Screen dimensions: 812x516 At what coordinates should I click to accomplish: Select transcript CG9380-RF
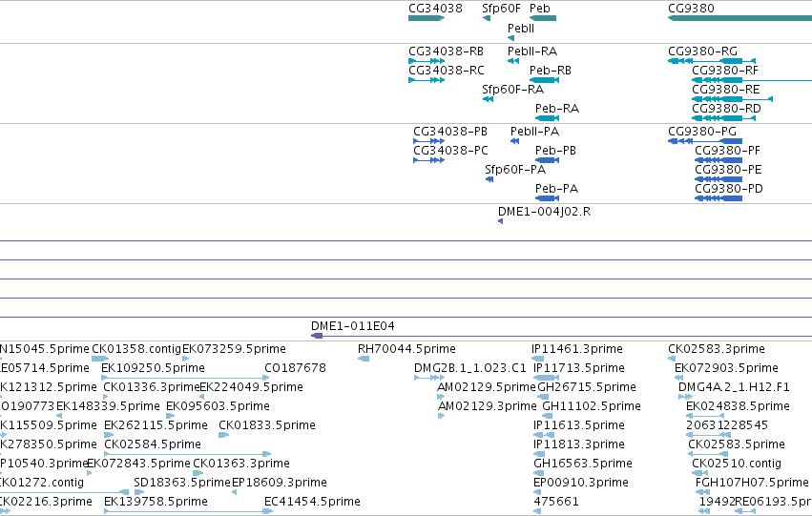point(752,80)
